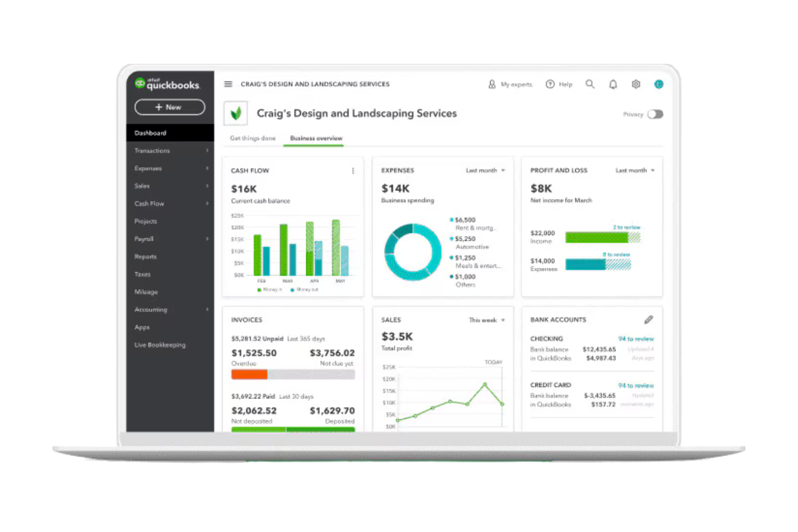Click the company leaf logo
Screen dimensions: 798x532
coord(236,113)
